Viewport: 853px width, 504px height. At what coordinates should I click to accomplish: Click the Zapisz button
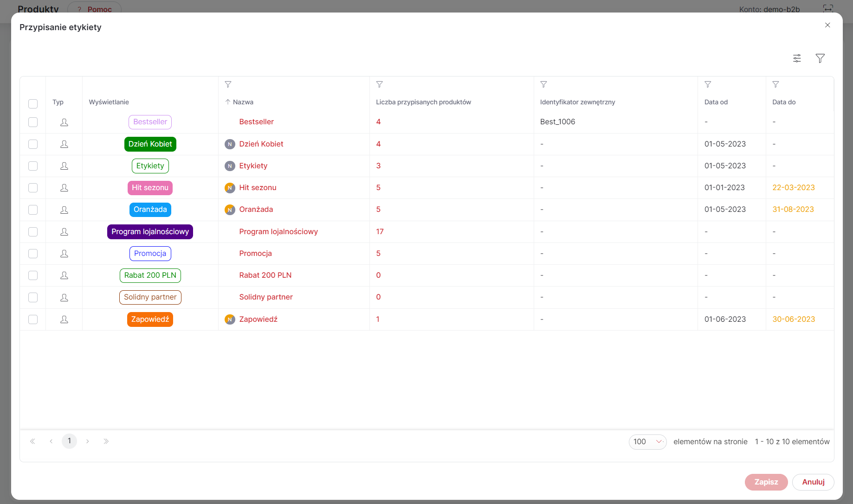coord(766,482)
